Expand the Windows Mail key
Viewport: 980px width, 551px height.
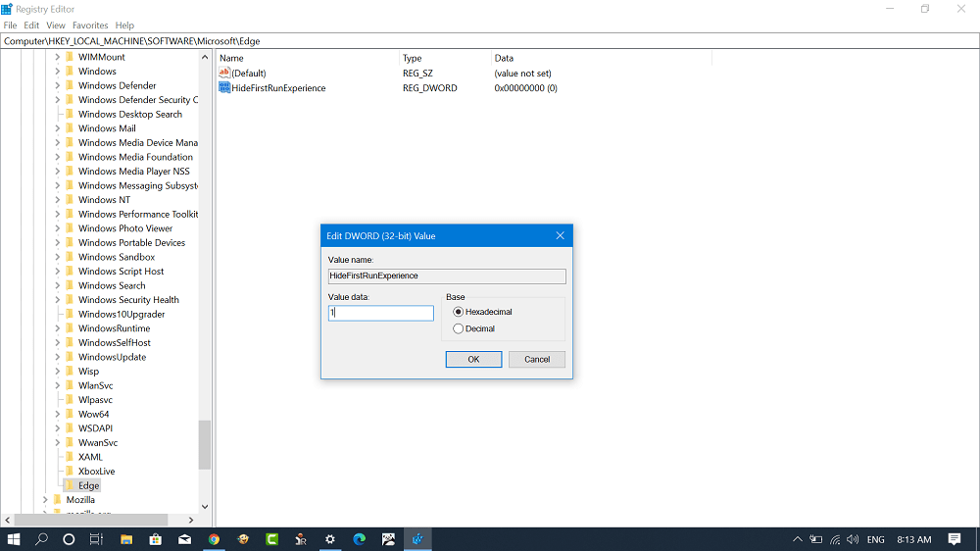57,128
